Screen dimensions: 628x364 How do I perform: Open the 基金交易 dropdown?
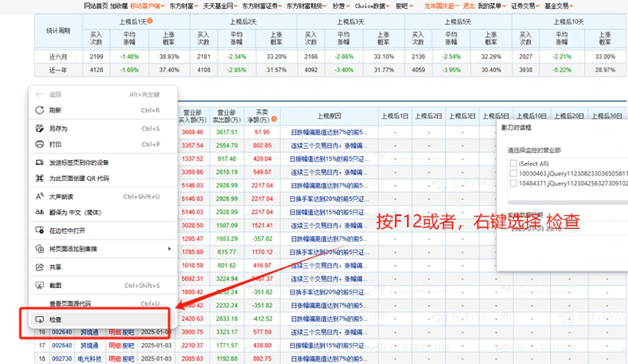(x=559, y=6)
